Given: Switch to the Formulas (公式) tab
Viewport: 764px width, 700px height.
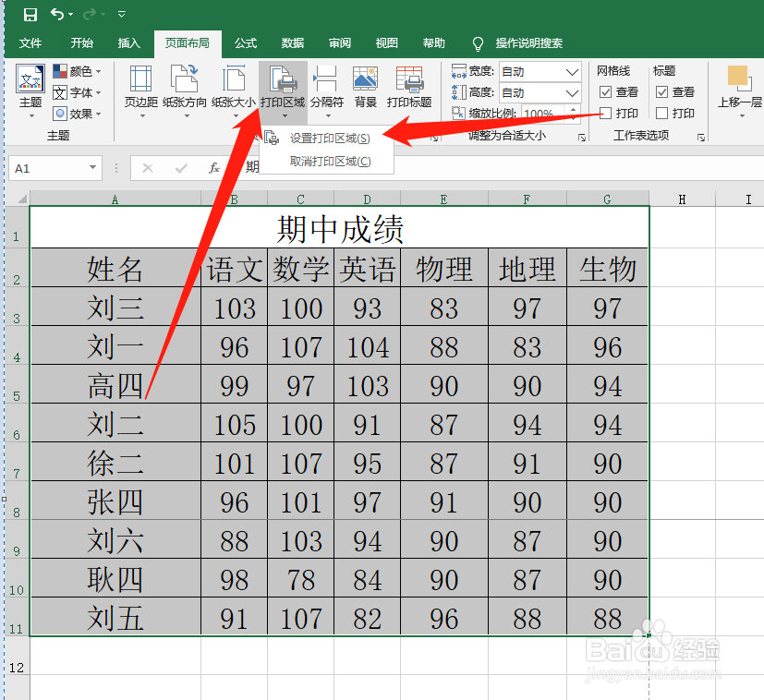Looking at the screenshot, I should [246, 43].
